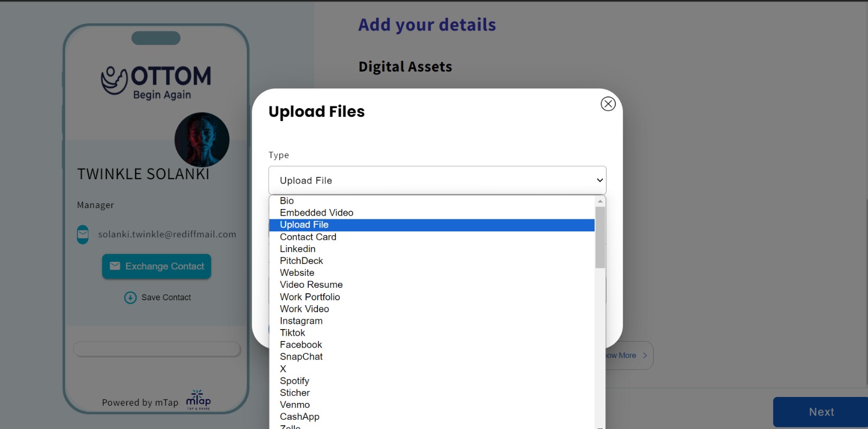The height and width of the screenshot is (429, 868).
Task: Choose Embedded Video option
Action: coord(432,213)
